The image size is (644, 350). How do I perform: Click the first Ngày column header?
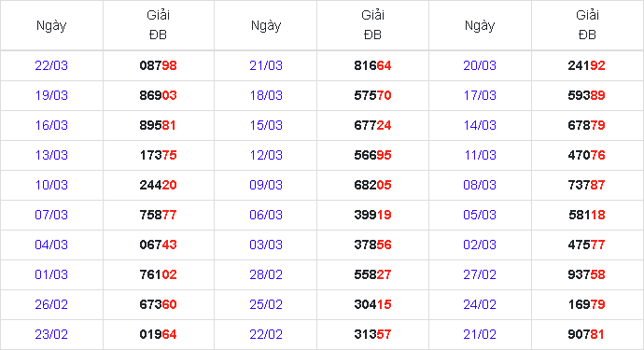coord(51,25)
